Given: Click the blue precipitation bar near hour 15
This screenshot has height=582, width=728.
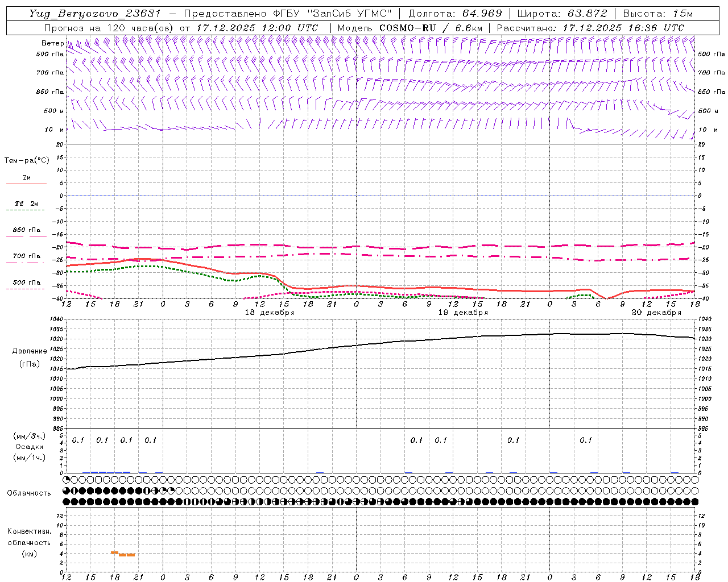Looking at the screenshot, I should (98, 472).
